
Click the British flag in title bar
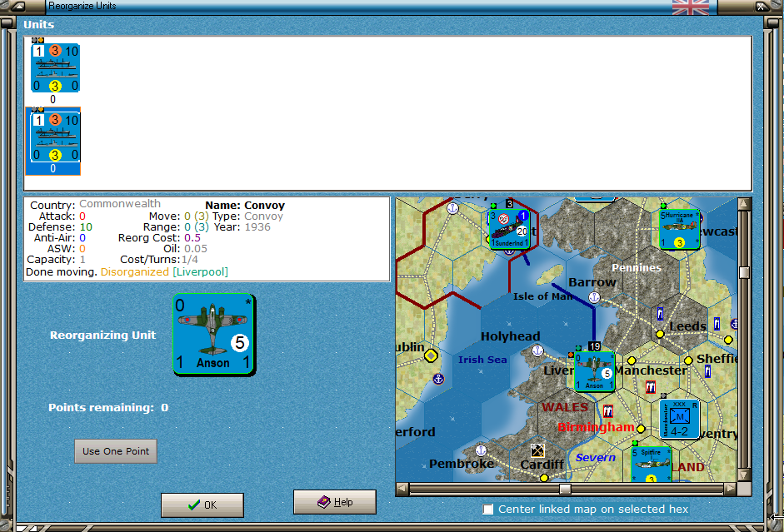pos(691,7)
